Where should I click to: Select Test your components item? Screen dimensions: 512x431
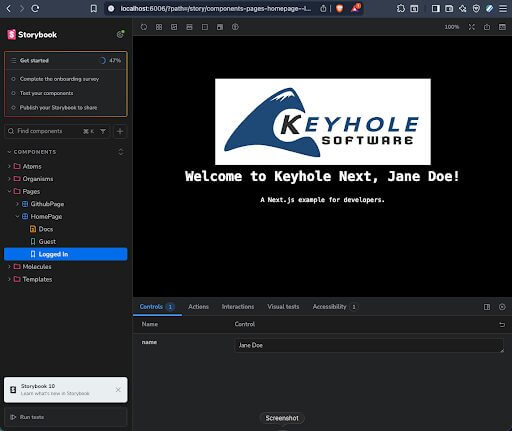[46, 93]
